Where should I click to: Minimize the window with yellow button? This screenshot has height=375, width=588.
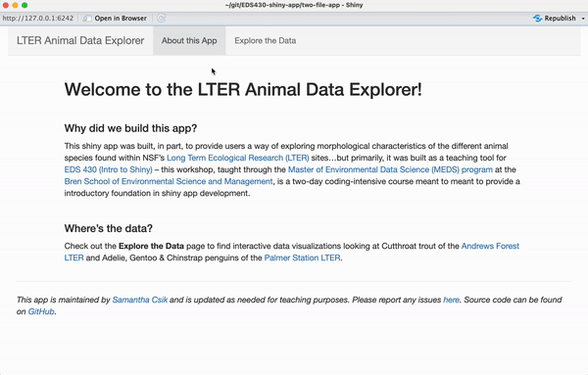[x=15, y=5]
